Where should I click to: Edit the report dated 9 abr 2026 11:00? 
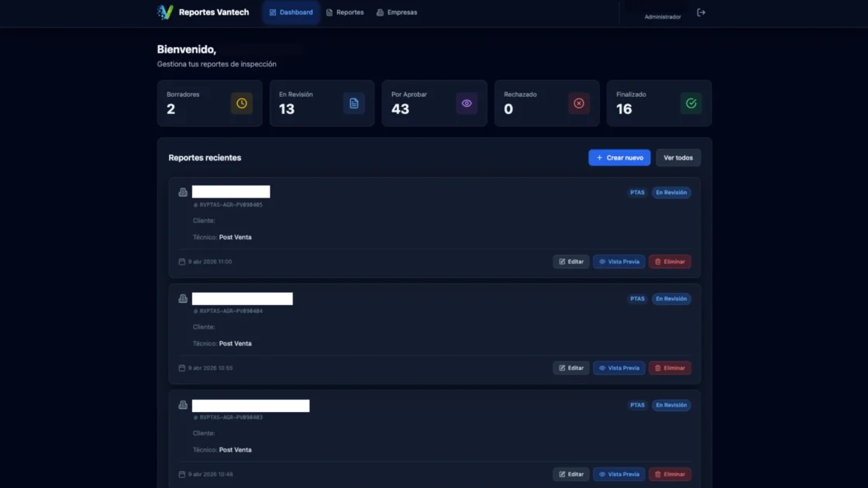coord(571,262)
